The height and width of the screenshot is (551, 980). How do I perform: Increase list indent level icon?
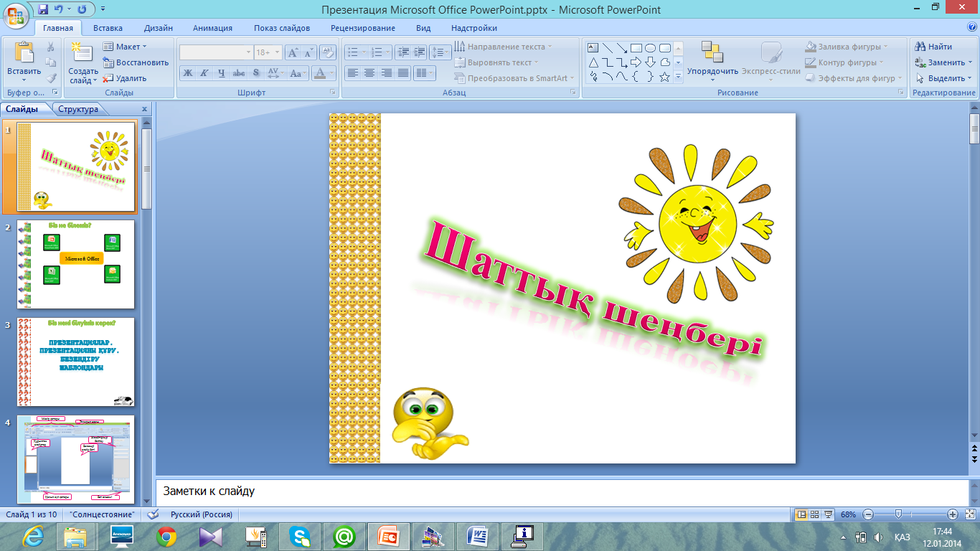(420, 52)
